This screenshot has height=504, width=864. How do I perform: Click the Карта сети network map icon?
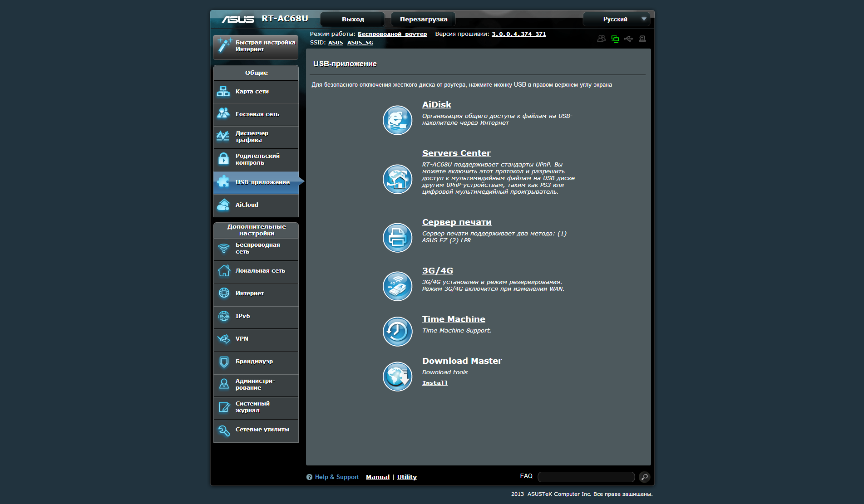(223, 91)
